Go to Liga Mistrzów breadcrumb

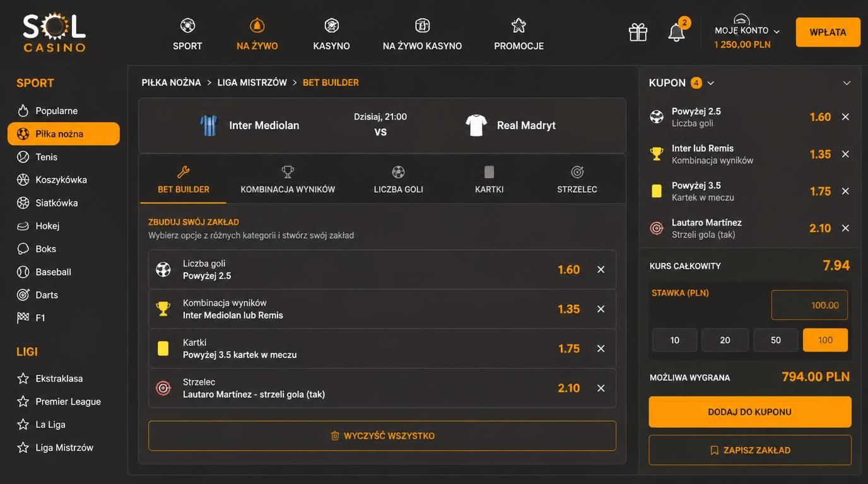[252, 83]
